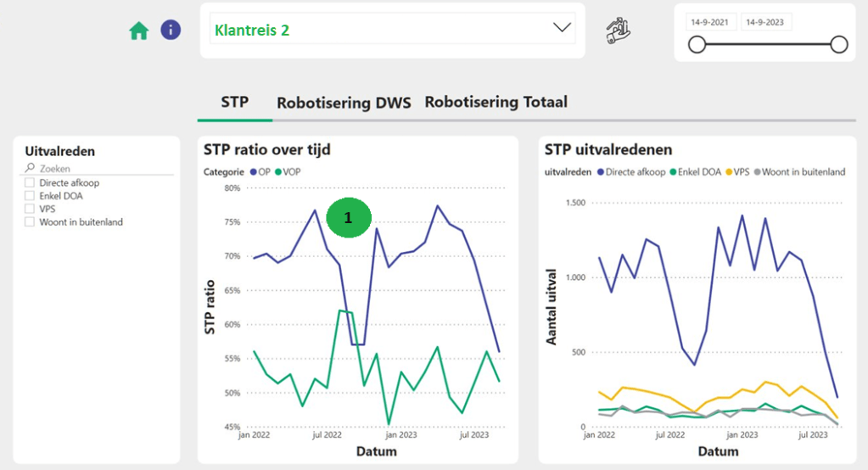The height and width of the screenshot is (470, 868).
Task: Switch to the Robotisering DWS tab
Action: coord(344,103)
